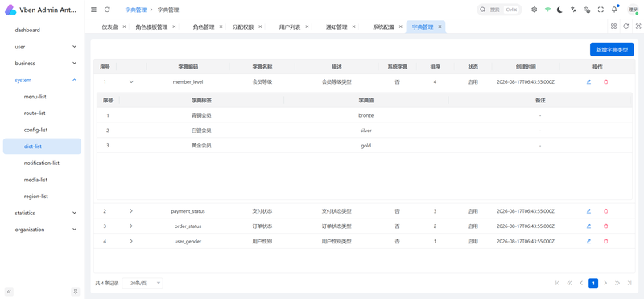The height and width of the screenshot is (299, 644).
Task: Delete the member_level dictionary row
Action: tap(605, 82)
